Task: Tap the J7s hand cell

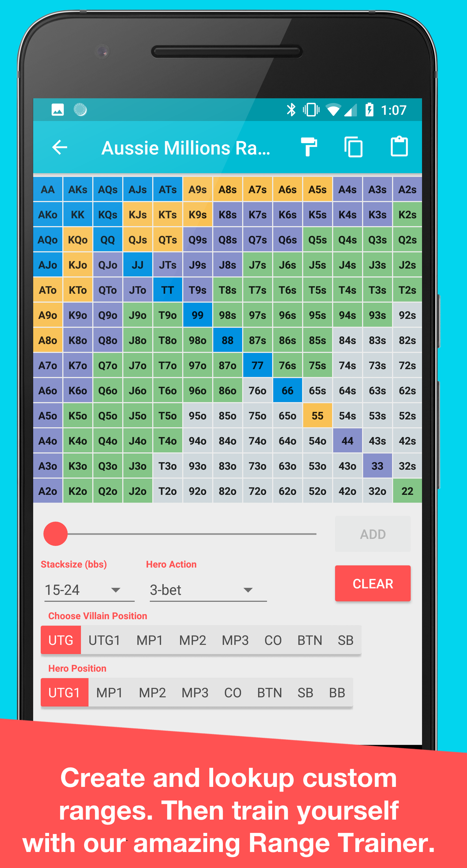Action: point(258,265)
